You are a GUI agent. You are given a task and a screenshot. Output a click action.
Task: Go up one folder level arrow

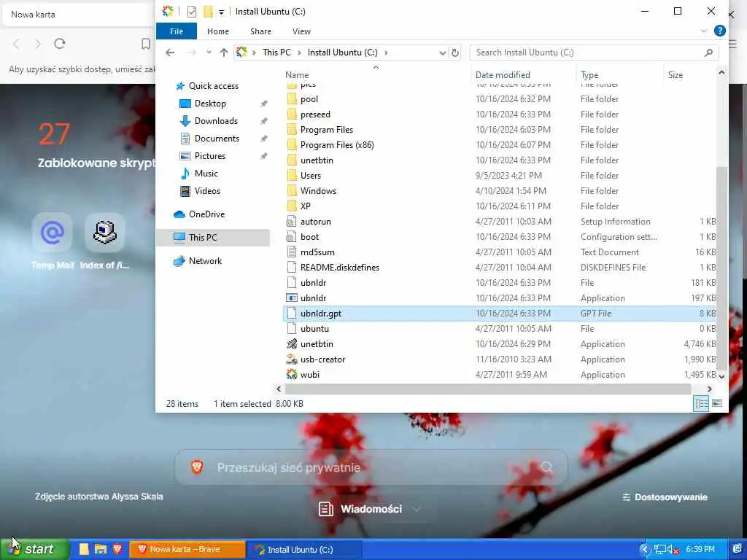point(223,52)
